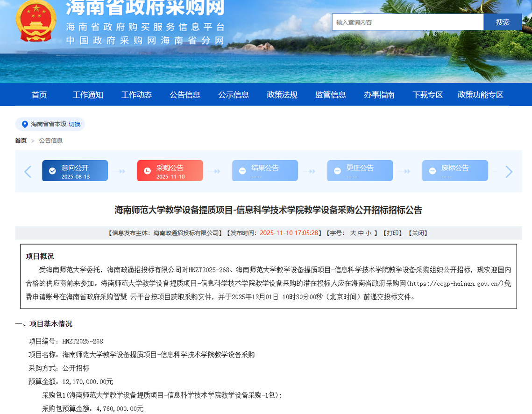Image resolution: width=532 pixels, height=414 pixels.
Task: Click the 关闭 close link
Action: point(418,233)
